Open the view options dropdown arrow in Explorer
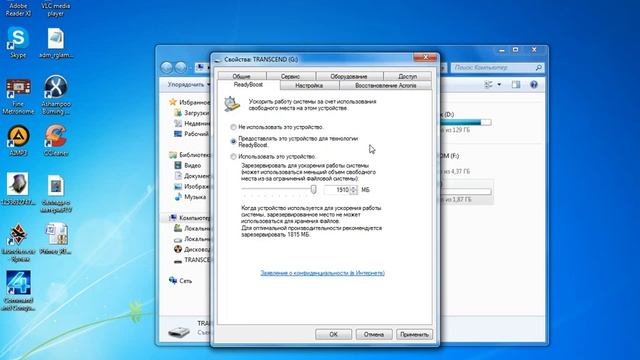 [x=499, y=84]
